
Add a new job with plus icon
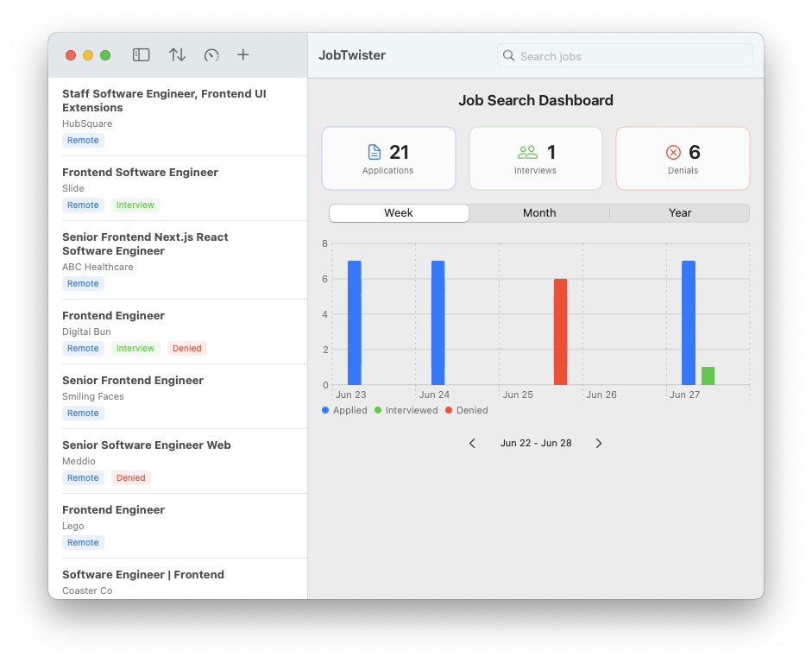pos(242,55)
